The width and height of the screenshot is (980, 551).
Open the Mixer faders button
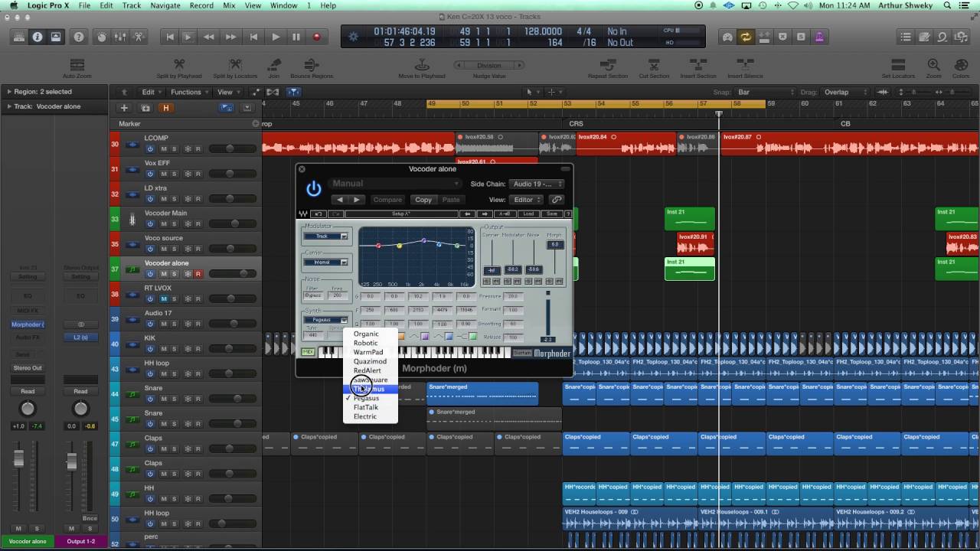click(x=120, y=37)
